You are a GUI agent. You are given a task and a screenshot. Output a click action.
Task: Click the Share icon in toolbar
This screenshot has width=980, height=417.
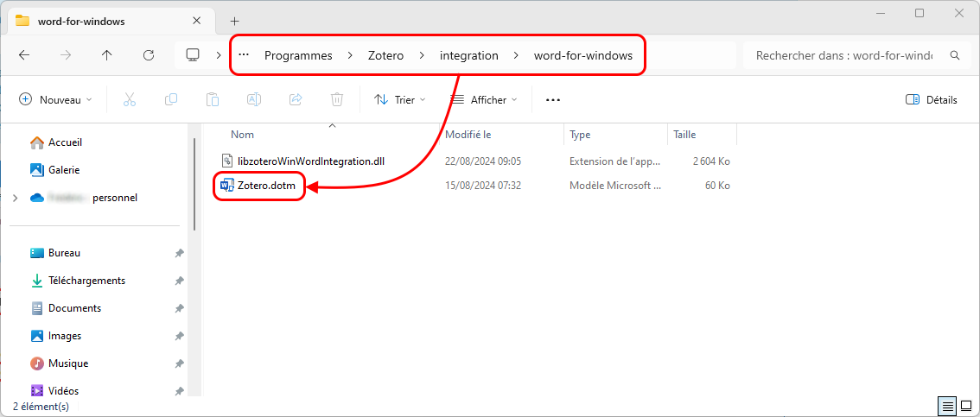(x=296, y=100)
